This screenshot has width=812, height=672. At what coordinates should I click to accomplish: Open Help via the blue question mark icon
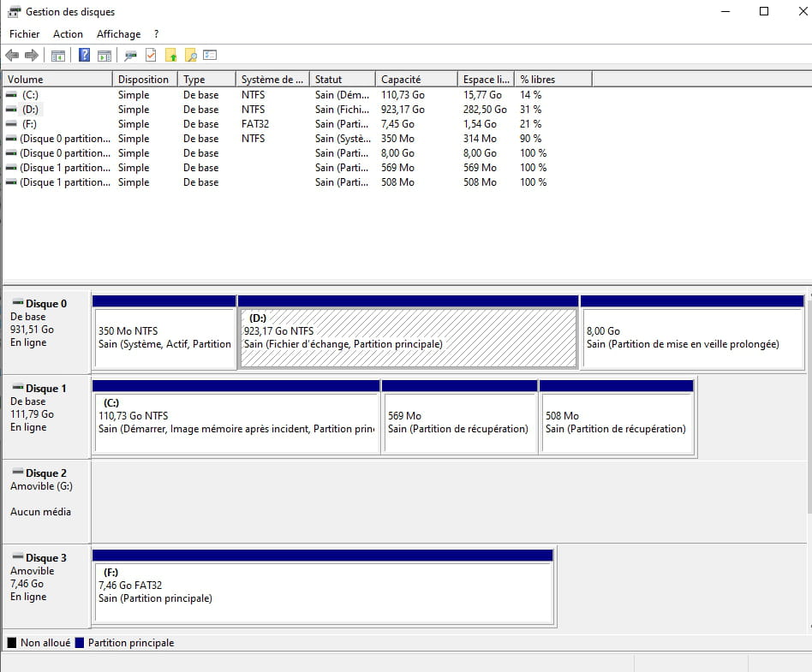click(x=84, y=56)
